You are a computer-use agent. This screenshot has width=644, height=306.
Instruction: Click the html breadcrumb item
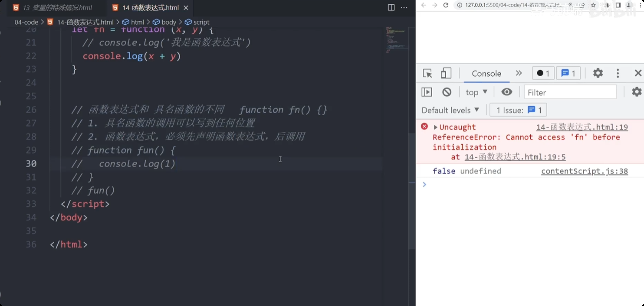133,22
